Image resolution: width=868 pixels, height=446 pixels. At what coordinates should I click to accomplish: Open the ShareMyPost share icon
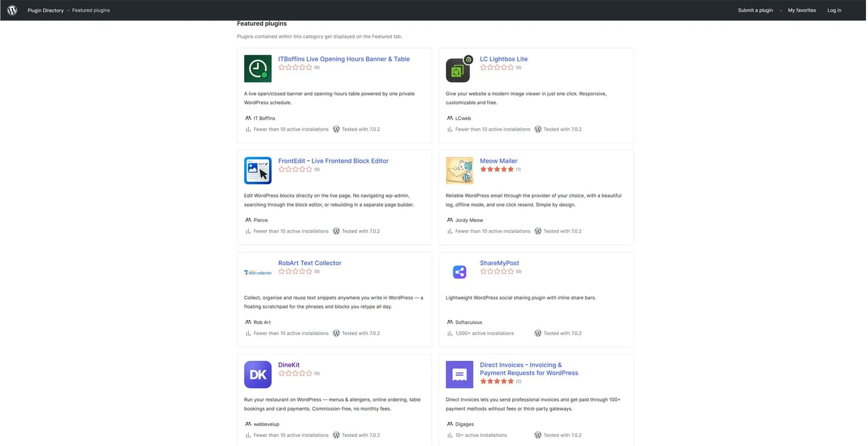[x=459, y=272]
